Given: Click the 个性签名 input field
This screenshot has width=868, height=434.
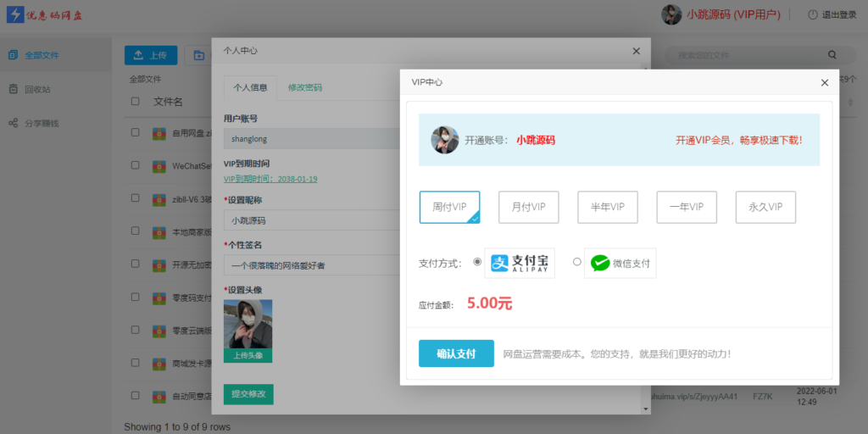Looking at the screenshot, I should pyautogui.click(x=312, y=265).
